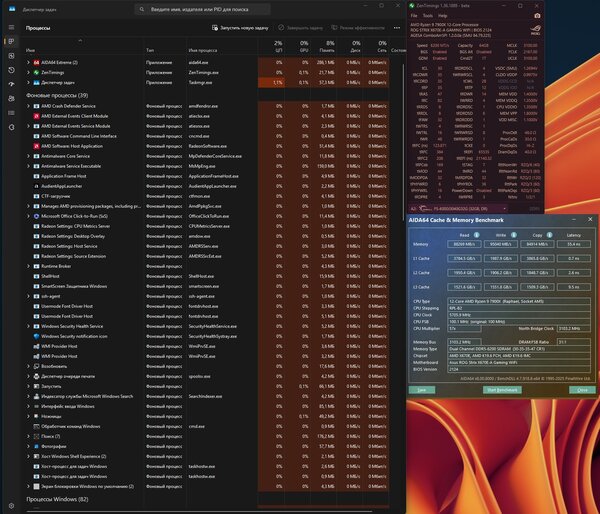Open the App history icon in sidebar
Screen dimensions: 600x514
(x=11, y=70)
